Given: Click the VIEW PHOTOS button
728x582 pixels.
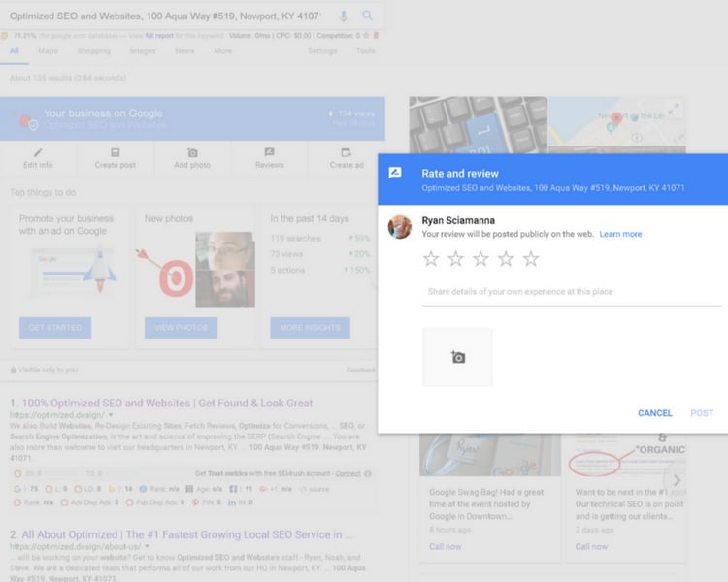Looking at the screenshot, I should 182,328.
